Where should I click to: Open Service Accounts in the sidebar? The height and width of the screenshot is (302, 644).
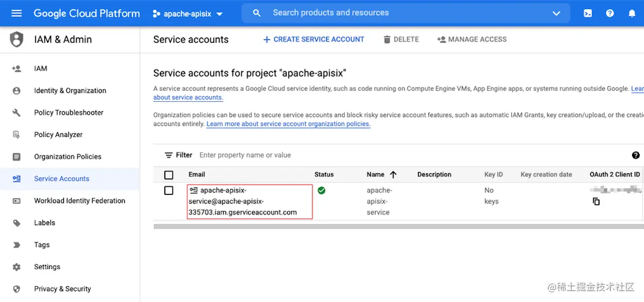pos(61,179)
